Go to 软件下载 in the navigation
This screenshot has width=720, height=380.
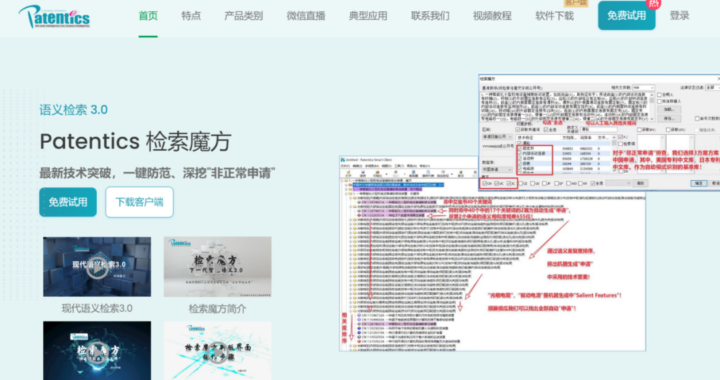tap(554, 16)
